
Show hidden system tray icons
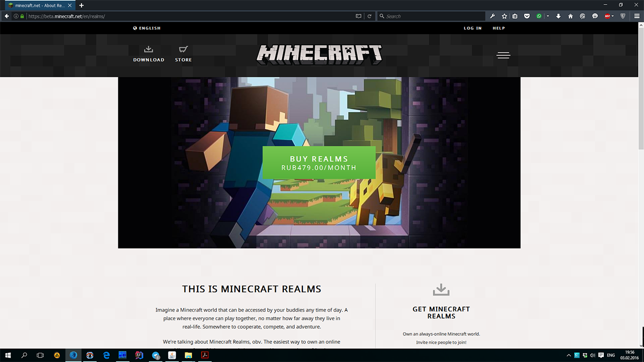(x=569, y=355)
